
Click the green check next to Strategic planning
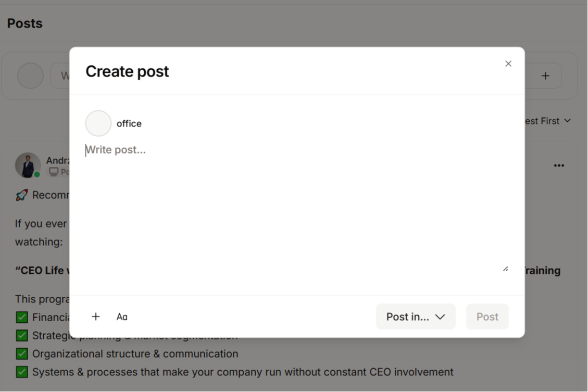tap(21, 335)
